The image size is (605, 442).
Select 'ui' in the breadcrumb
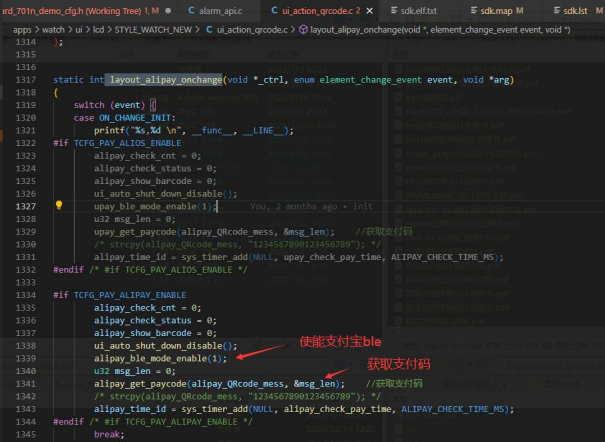79,30
